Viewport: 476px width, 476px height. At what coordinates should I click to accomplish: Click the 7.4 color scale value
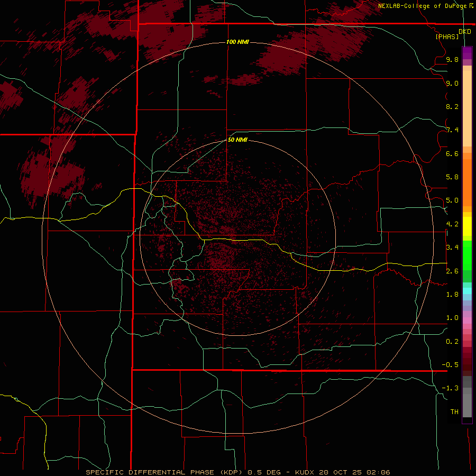(x=452, y=130)
